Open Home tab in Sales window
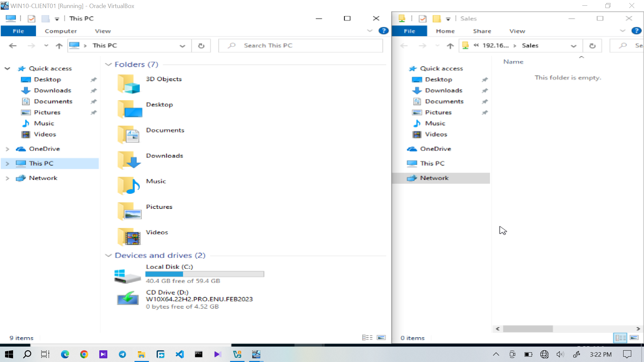The height and width of the screenshot is (362, 644). (x=445, y=31)
